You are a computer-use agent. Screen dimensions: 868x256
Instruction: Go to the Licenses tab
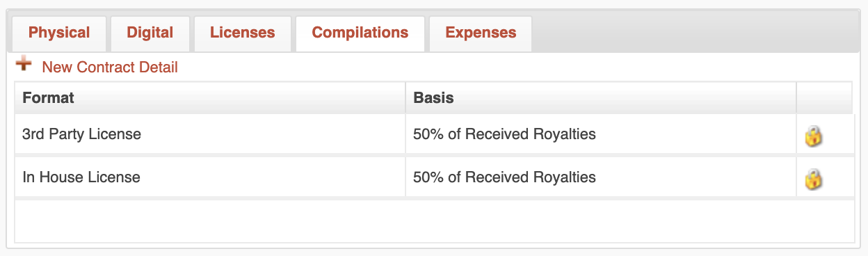click(242, 33)
